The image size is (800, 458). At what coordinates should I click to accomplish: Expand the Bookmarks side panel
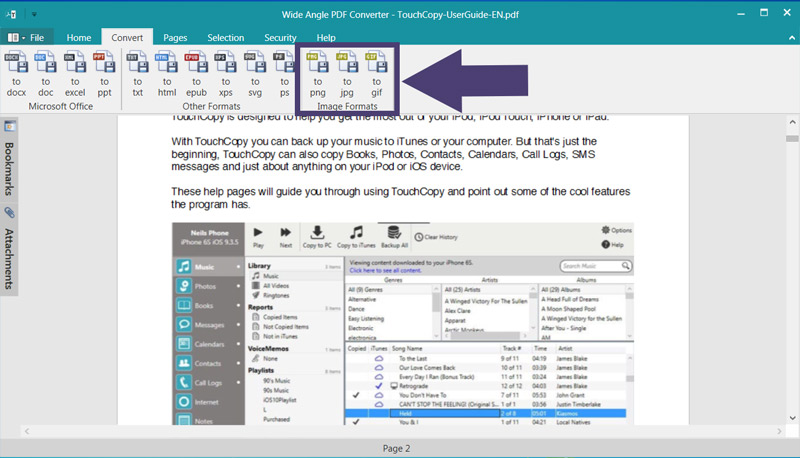[x=9, y=169]
